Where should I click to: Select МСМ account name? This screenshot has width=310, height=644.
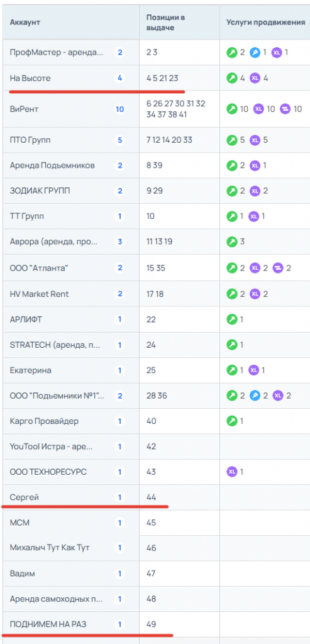[x=19, y=523]
